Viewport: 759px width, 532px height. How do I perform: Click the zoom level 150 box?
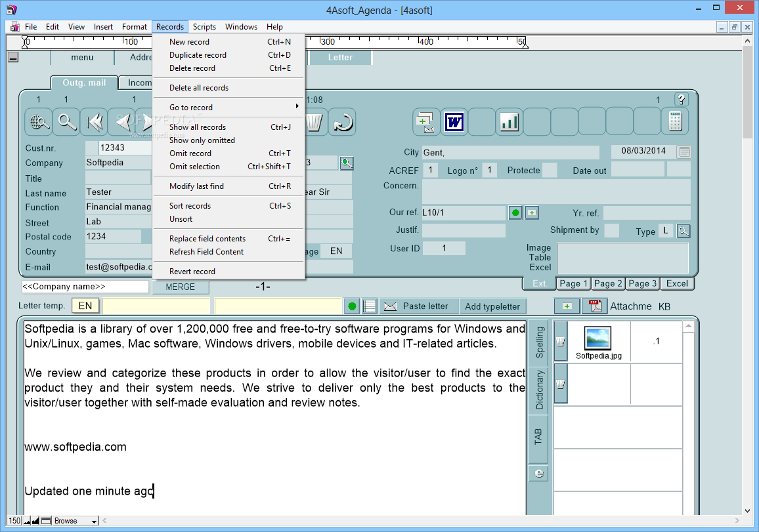coord(14,521)
